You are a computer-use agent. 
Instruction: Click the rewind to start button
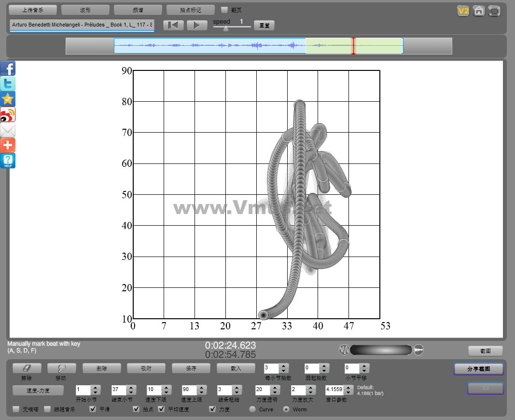coord(173,25)
